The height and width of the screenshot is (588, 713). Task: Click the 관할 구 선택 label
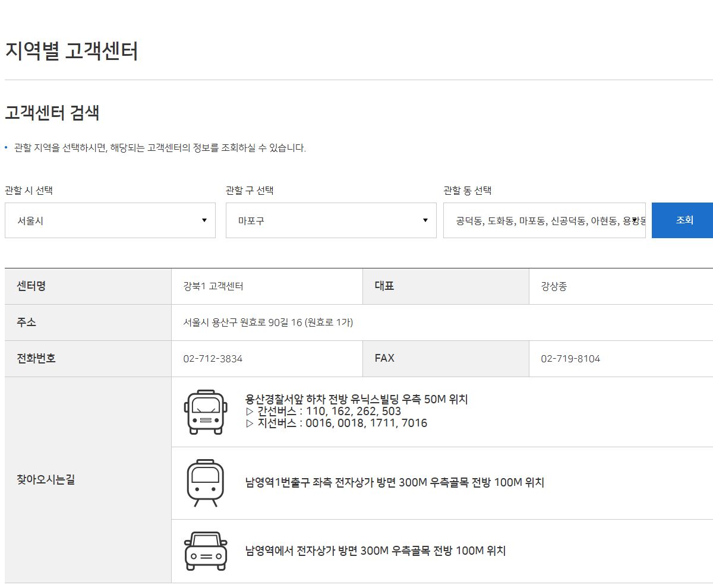pos(250,191)
